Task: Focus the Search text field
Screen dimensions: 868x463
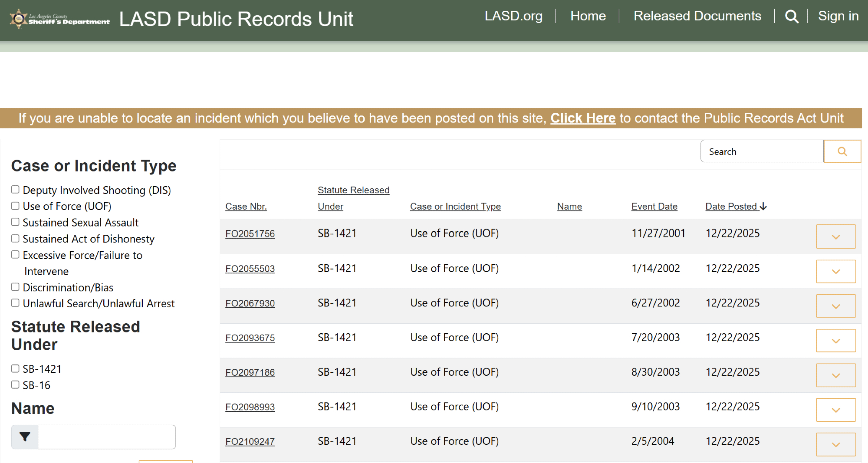Action: pos(762,151)
